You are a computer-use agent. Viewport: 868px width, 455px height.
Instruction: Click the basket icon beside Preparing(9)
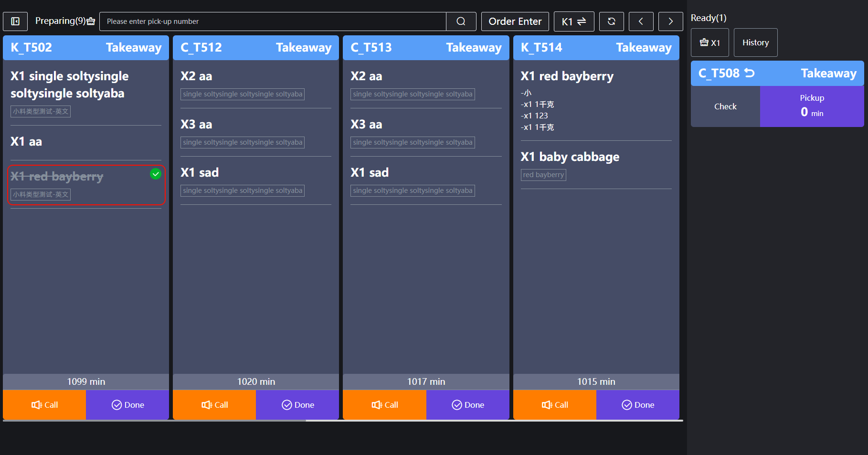(x=91, y=21)
